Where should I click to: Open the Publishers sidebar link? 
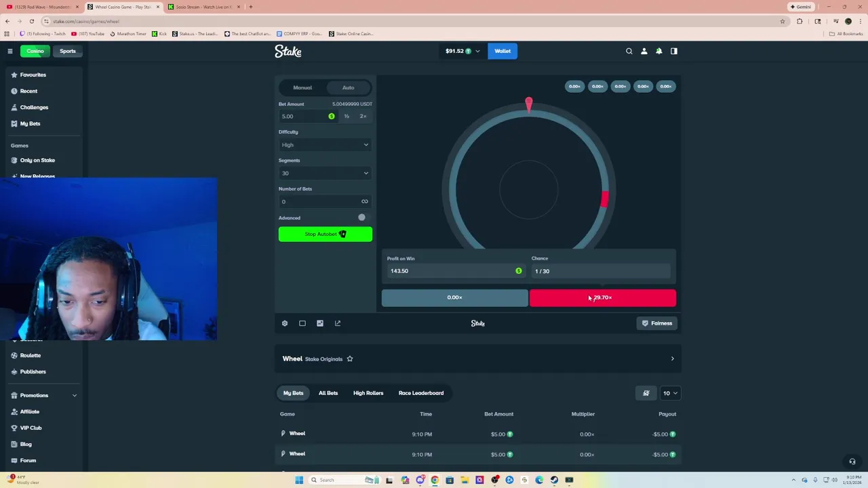pos(33,371)
